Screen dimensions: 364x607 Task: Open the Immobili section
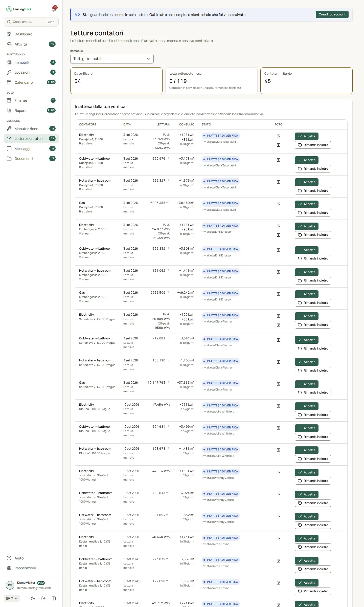point(31,62)
